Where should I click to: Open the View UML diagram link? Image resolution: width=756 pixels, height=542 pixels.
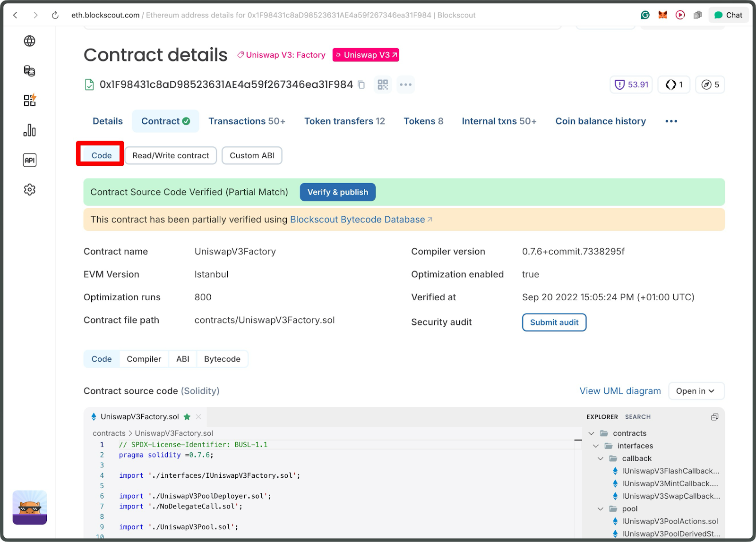tap(619, 391)
